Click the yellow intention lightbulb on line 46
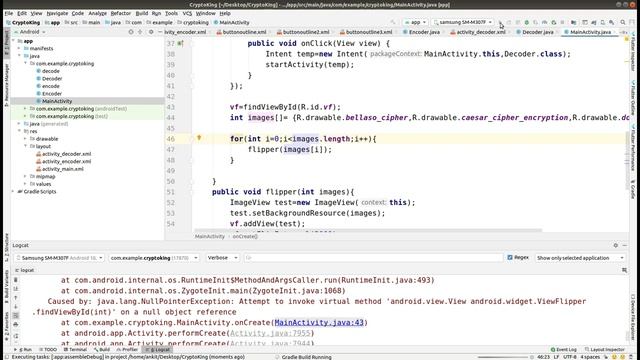The width and height of the screenshot is (640, 360). 199,138
